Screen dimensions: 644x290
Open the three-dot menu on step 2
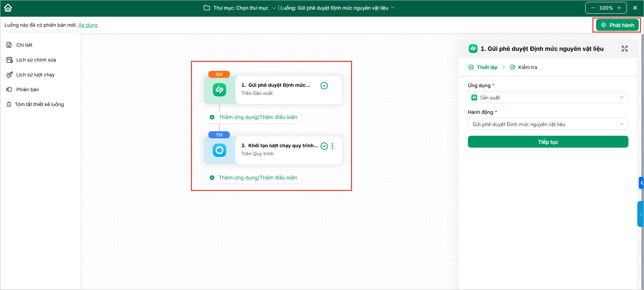pyautogui.click(x=332, y=146)
